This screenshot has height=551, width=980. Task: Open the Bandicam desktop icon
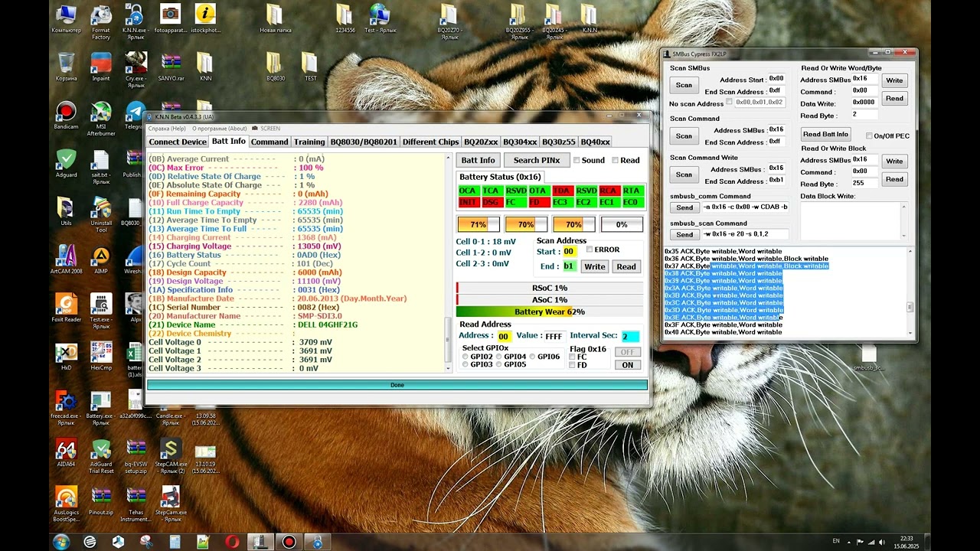pyautogui.click(x=67, y=116)
